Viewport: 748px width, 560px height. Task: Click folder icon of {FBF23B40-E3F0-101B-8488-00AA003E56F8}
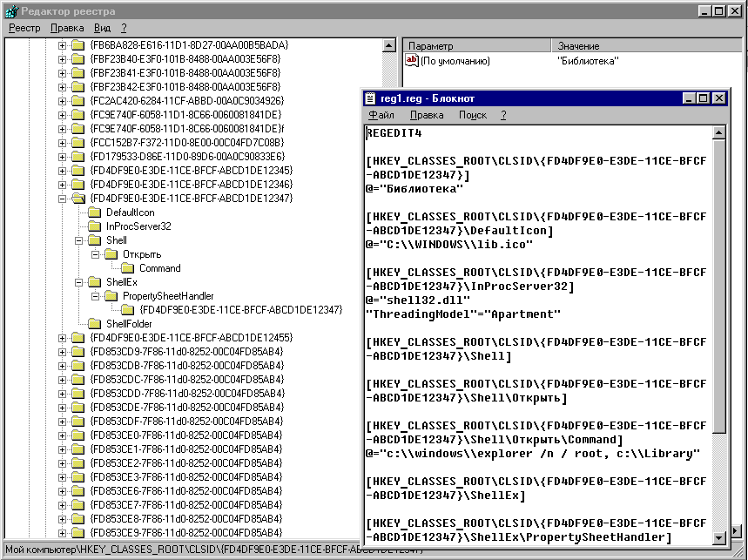77,59
